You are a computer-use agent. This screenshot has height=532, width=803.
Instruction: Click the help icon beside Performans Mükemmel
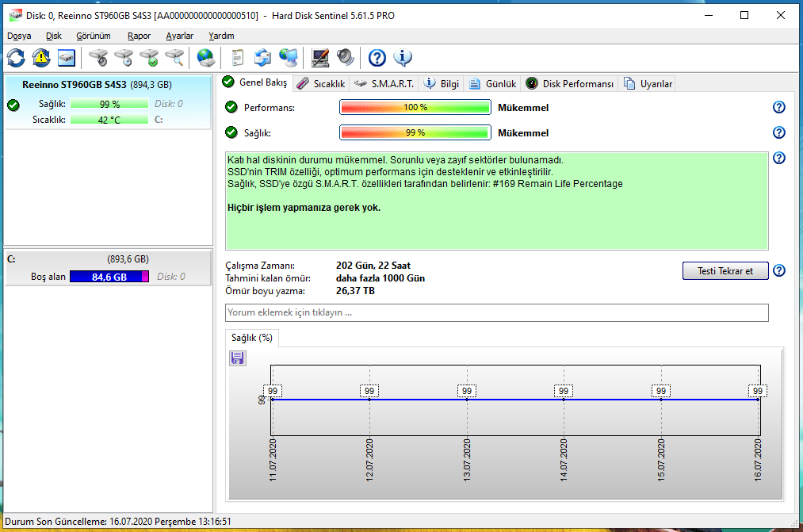click(779, 107)
